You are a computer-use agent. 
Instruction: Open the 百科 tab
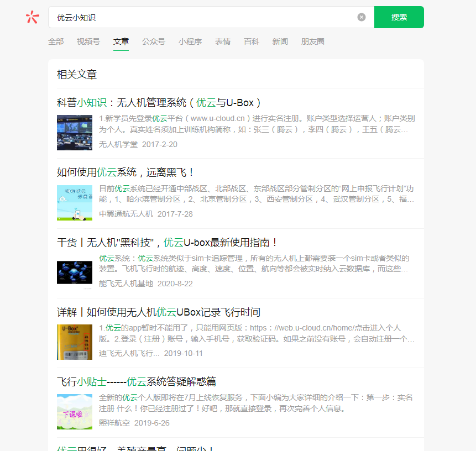point(252,41)
